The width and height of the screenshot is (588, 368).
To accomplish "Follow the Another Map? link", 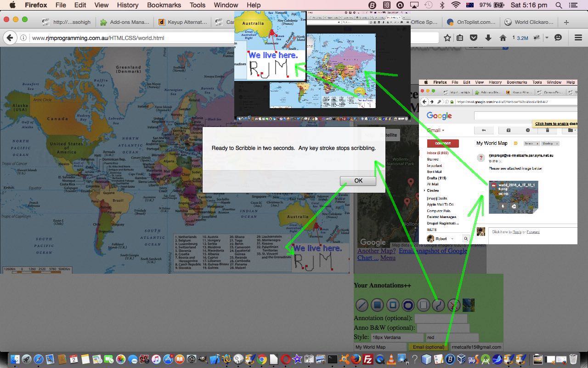I will point(376,251).
